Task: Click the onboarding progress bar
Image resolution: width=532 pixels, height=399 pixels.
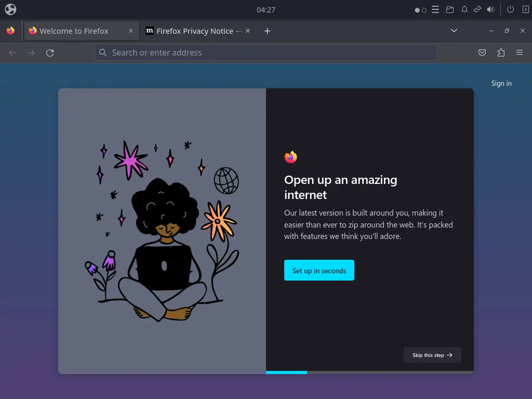Action: 369,372
